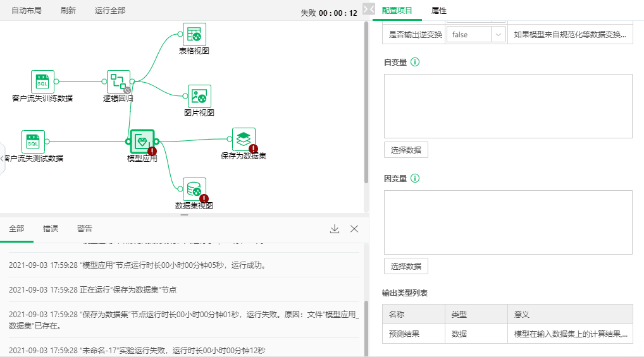Click the horizontal panel splitter handle
Image resolution: width=644 pixels, height=357 pixels.
(x=185, y=215)
